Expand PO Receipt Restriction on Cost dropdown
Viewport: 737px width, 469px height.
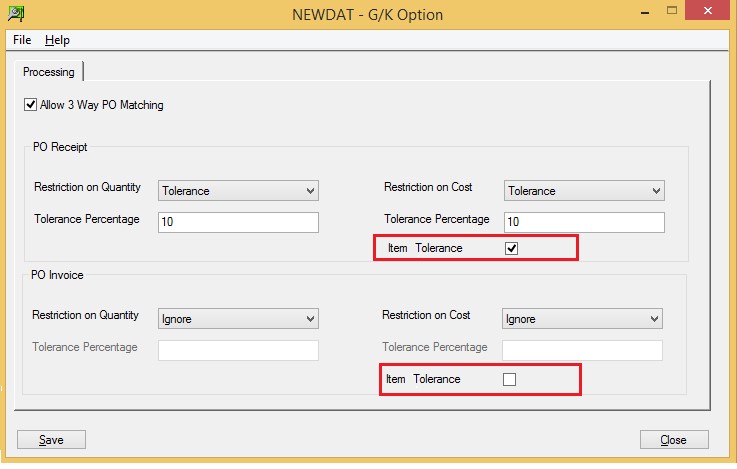point(584,191)
